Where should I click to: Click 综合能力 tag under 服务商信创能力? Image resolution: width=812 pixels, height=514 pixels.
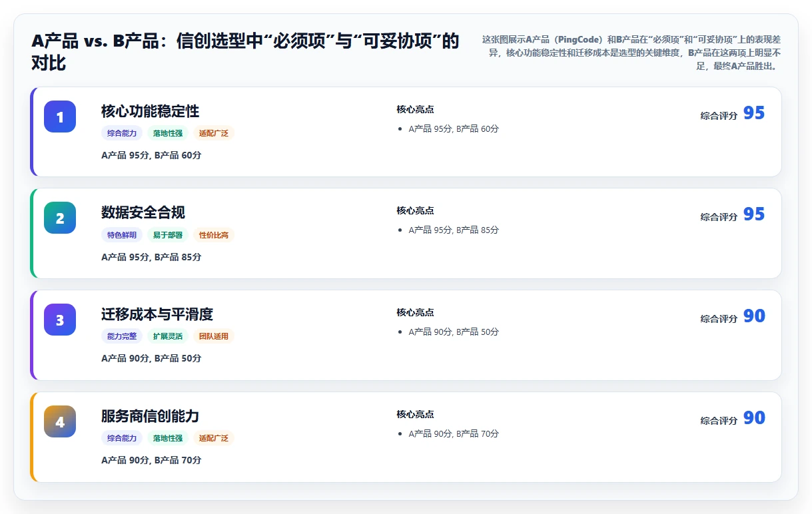(122, 438)
